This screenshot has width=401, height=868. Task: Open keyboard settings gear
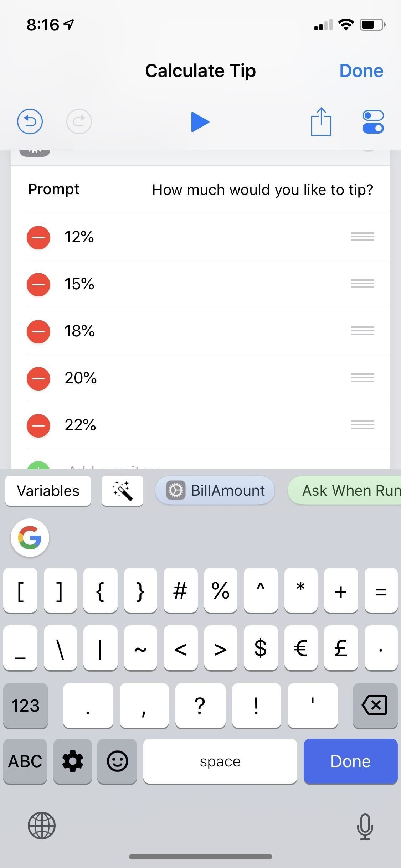(73, 761)
